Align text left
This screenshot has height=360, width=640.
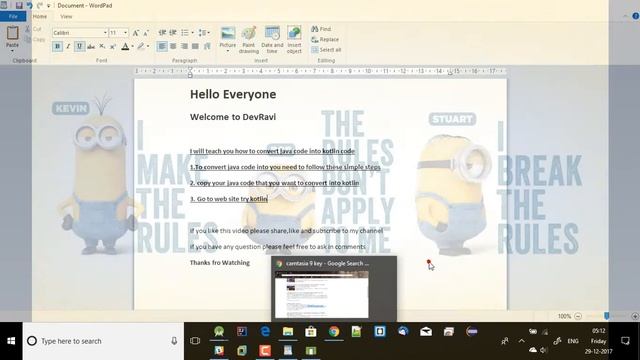[162, 47]
